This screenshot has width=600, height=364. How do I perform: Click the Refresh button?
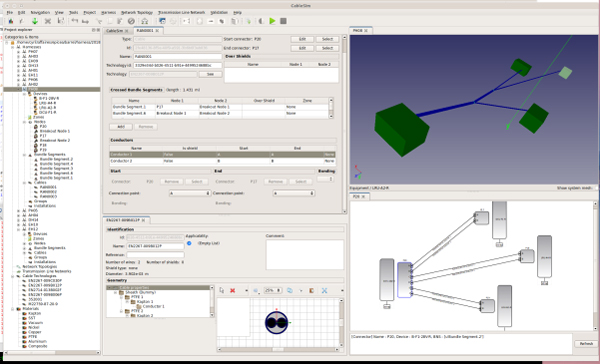click(x=586, y=344)
